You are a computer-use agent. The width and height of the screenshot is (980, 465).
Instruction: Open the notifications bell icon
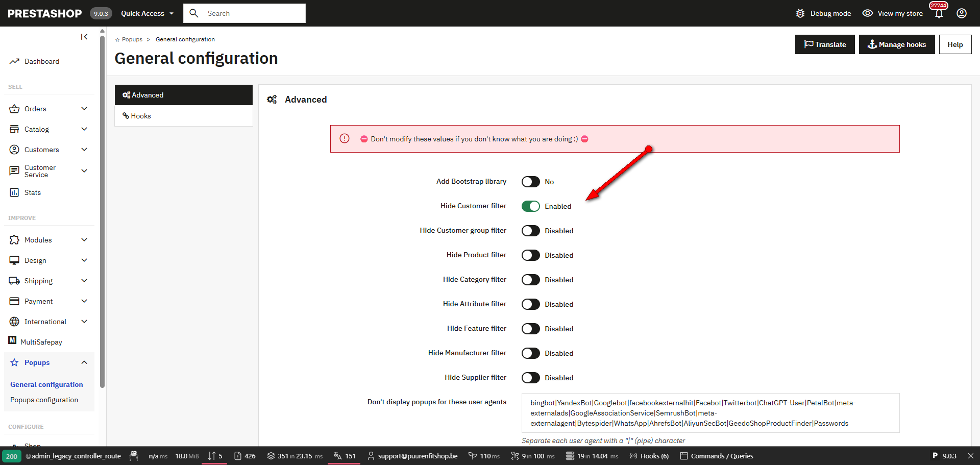pos(939,13)
